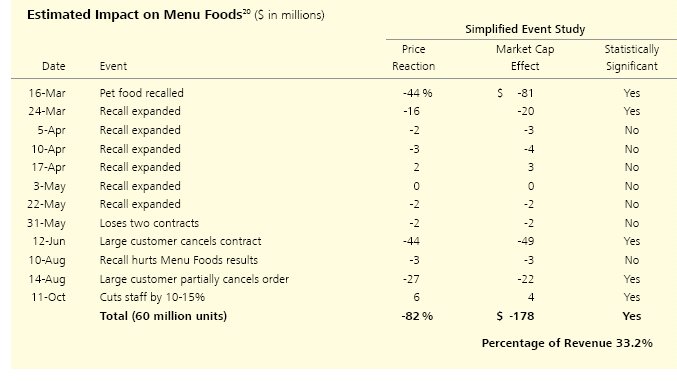Click the total $ -178 market cap value
The height and width of the screenshot is (381, 677).
[515, 316]
